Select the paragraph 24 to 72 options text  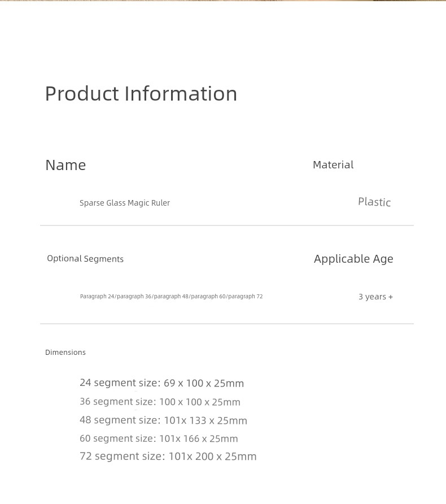point(171,297)
